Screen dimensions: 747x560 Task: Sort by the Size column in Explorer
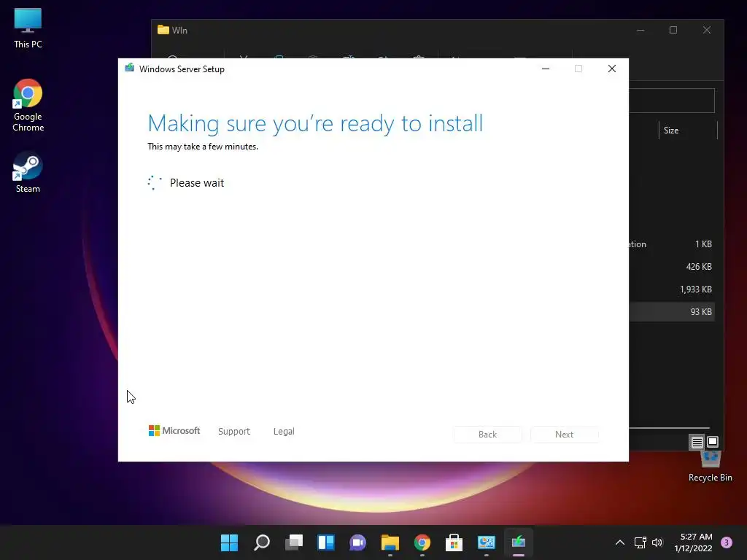687,131
